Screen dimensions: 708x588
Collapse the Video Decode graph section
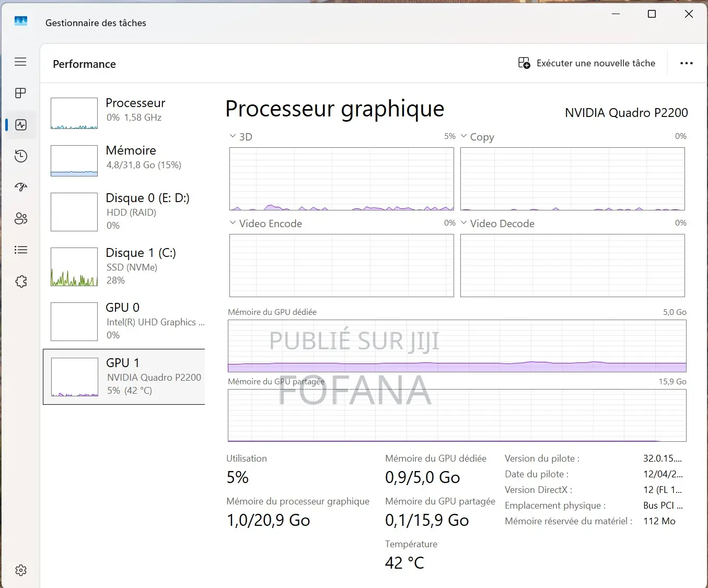pyautogui.click(x=463, y=222)
